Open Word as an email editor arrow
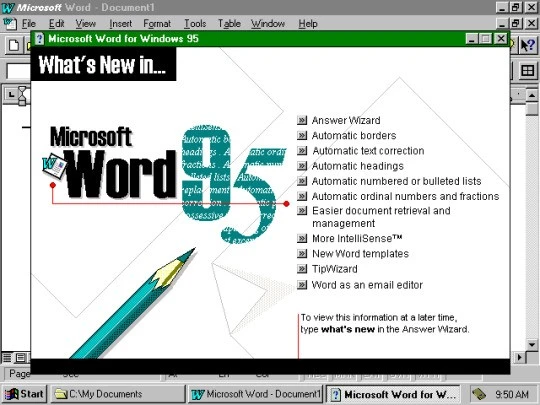The image size is (540, 405). click(x=302, y=284)
